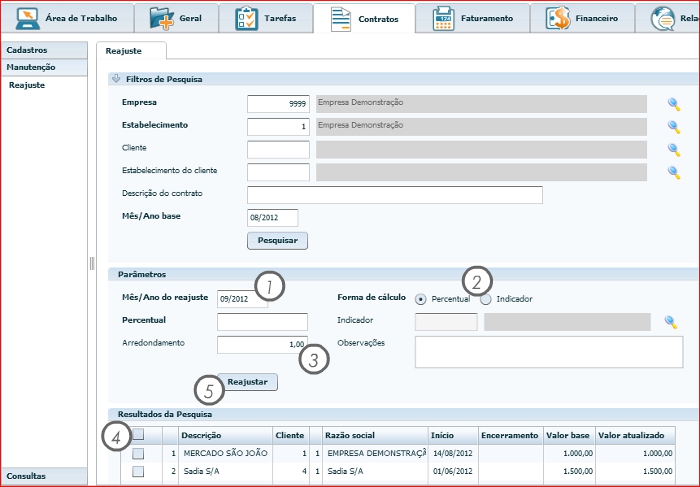
Task: Open the Financeiro tab
Action: [582, 18]
